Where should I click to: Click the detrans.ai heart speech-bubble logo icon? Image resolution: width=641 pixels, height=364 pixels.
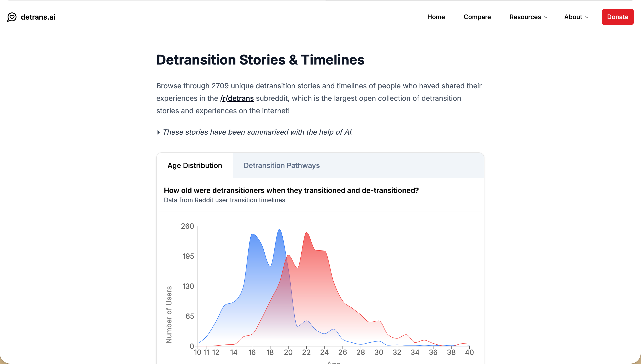pos(12,17)
